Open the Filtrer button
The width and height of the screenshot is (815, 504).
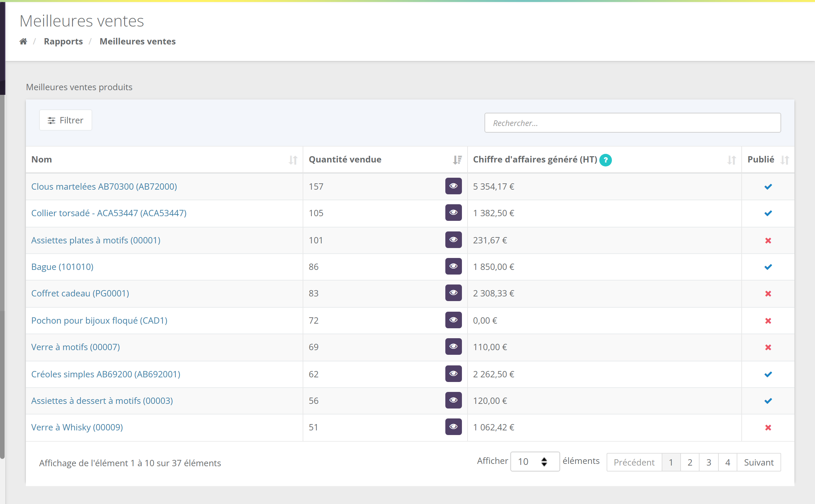pos(65,120)
